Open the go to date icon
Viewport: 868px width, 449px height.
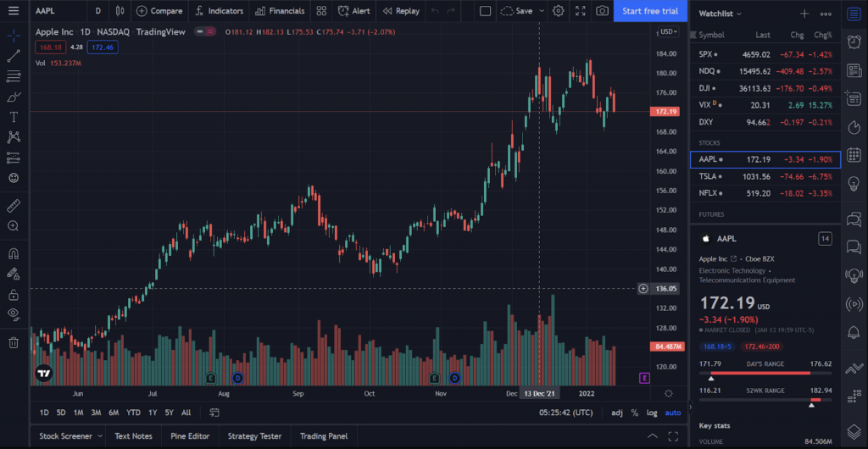(214, 413)
